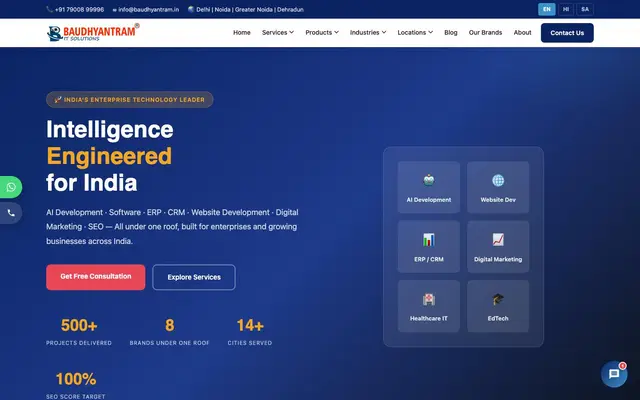Switch language to EN
640x400 pixels.
tap(547, 9)
